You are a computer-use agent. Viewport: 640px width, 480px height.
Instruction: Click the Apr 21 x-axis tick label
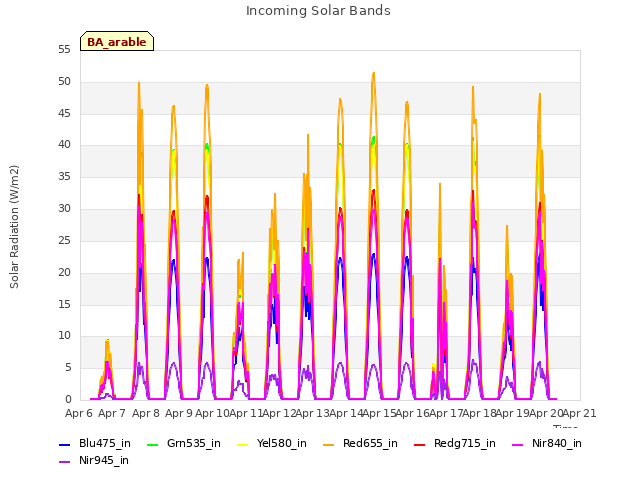click(x=580, y=413)
